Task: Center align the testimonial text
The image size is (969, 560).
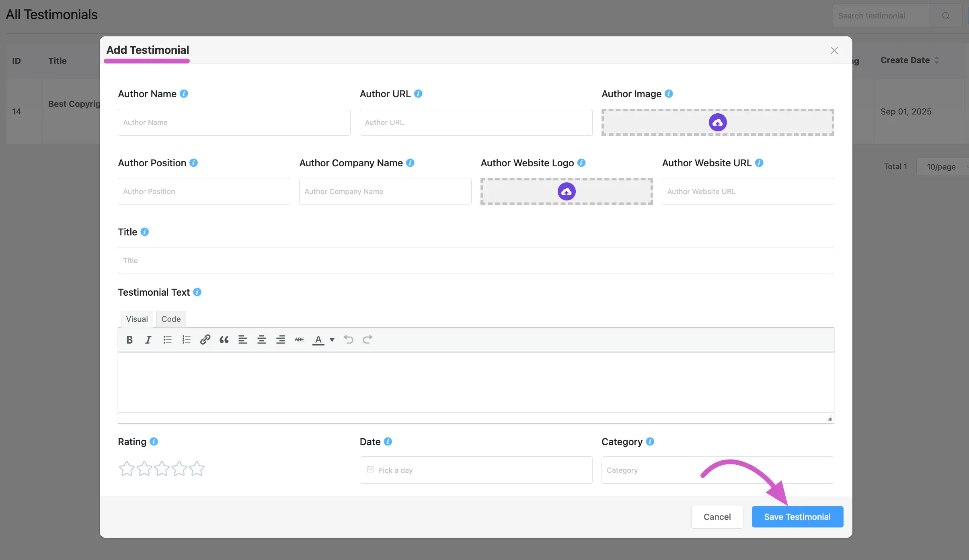Action: click(262, 340)
